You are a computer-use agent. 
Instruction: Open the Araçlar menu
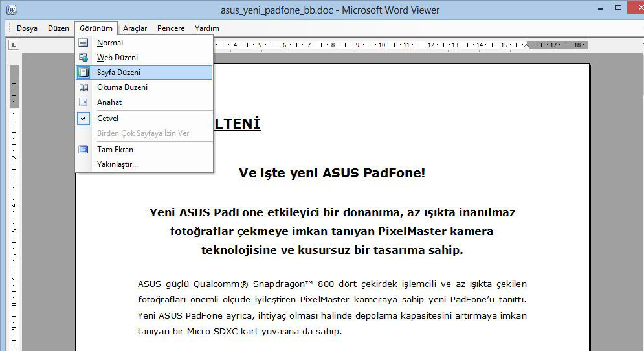135,28
